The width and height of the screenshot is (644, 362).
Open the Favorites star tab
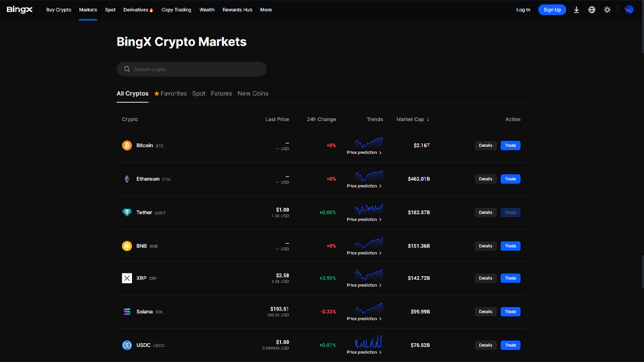tap(171, 93)
